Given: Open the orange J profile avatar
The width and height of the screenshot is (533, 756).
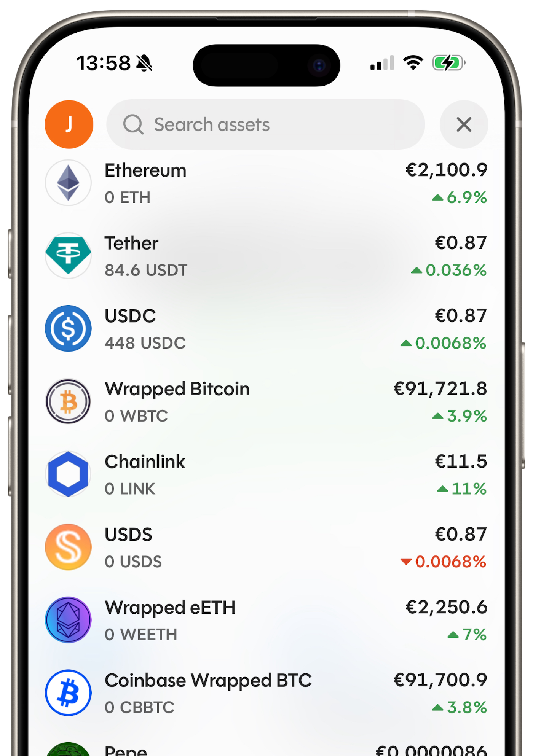Looking at the screenshot, I should coord(69,124).
